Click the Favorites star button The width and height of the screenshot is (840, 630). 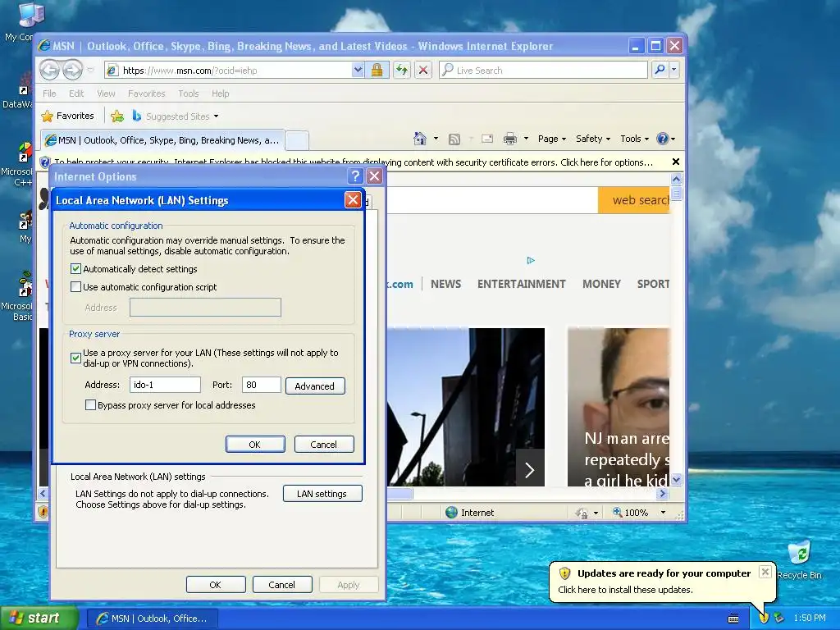coord(67,116)
